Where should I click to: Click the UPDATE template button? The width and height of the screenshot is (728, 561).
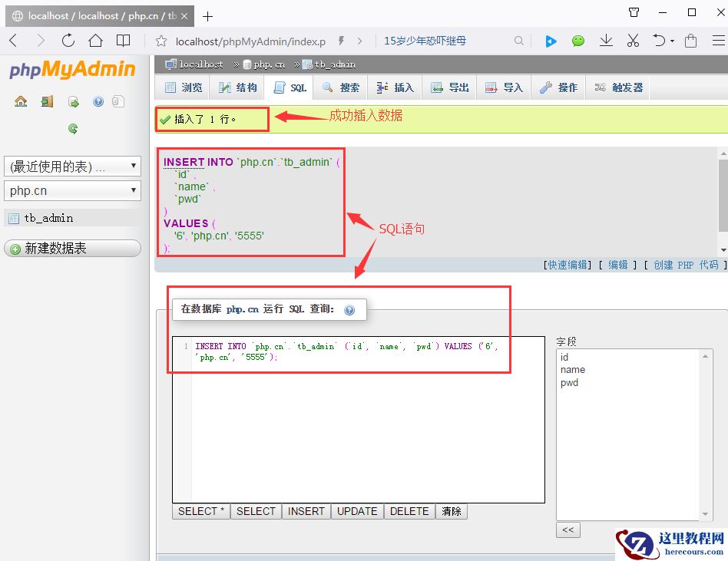357,511
